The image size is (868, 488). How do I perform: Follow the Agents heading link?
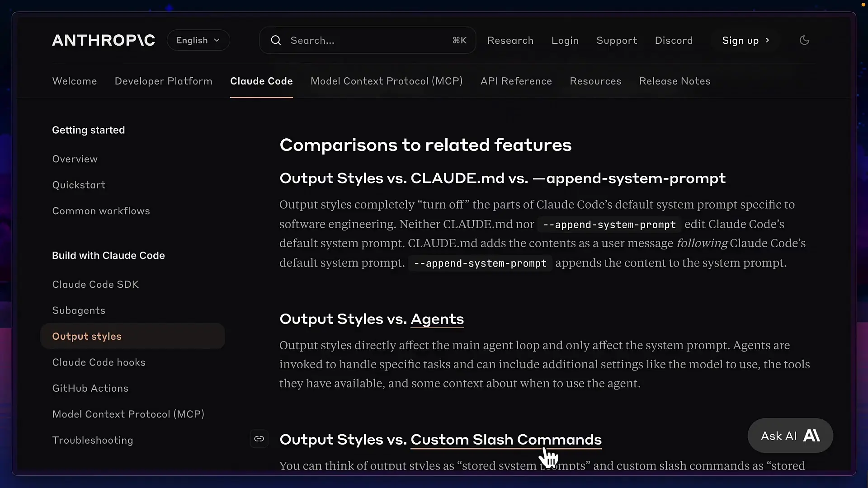tap(437, 319)
